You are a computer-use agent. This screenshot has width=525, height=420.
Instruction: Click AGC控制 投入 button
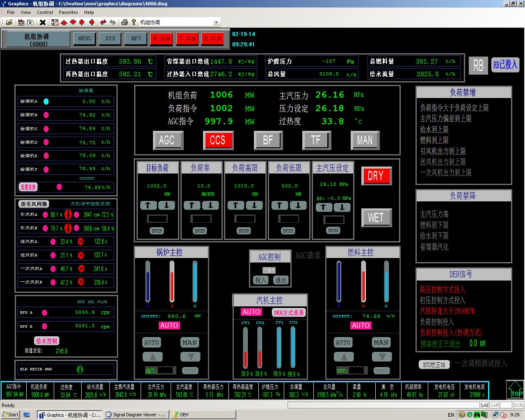click(x=261, y=280)
